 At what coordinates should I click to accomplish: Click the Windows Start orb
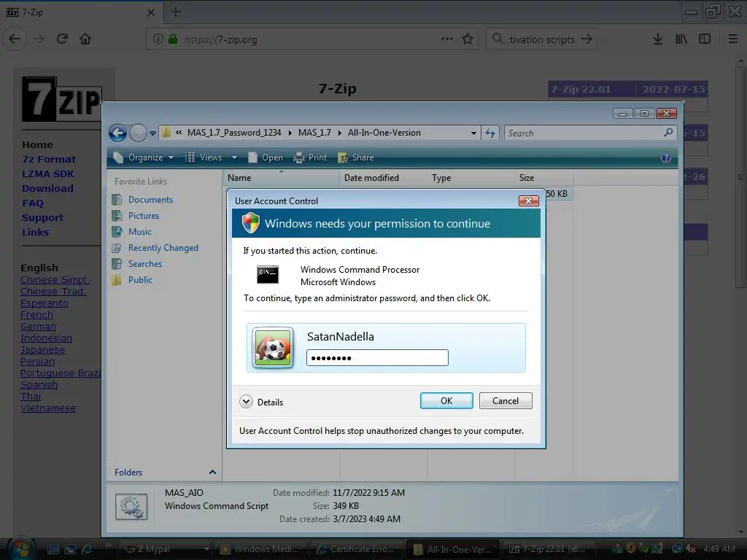tap(21, 548)
